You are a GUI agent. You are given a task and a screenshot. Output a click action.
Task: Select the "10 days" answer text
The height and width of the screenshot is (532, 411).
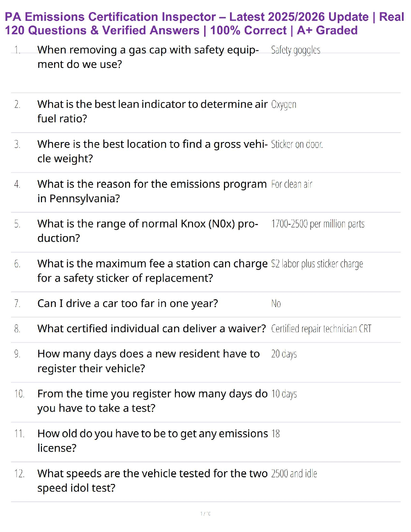284,394
